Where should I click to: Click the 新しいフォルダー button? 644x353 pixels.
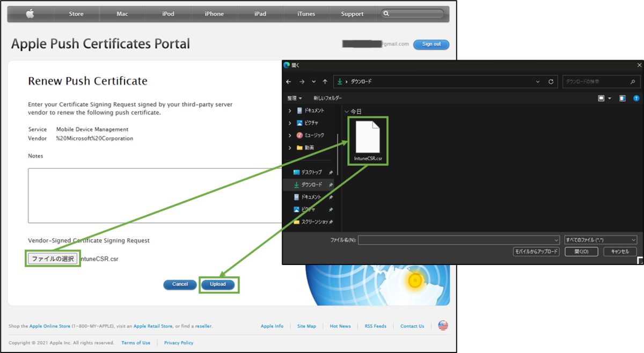pyautogui.click(x=328, y=98)
